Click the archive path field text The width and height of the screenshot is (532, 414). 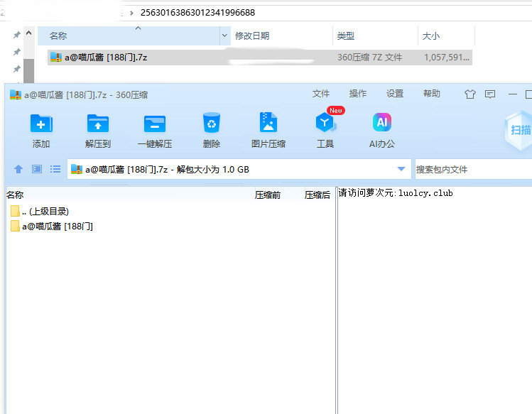point(167,169)
